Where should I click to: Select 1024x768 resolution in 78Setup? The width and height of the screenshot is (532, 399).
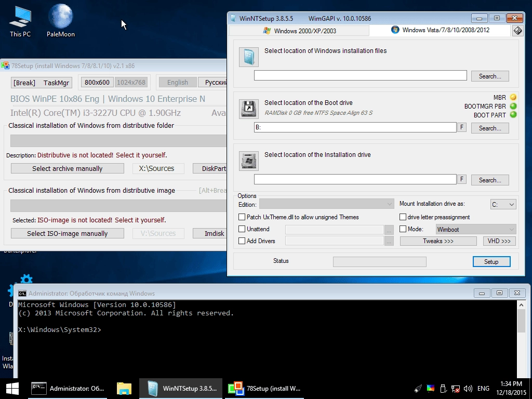tap(131, 82)
